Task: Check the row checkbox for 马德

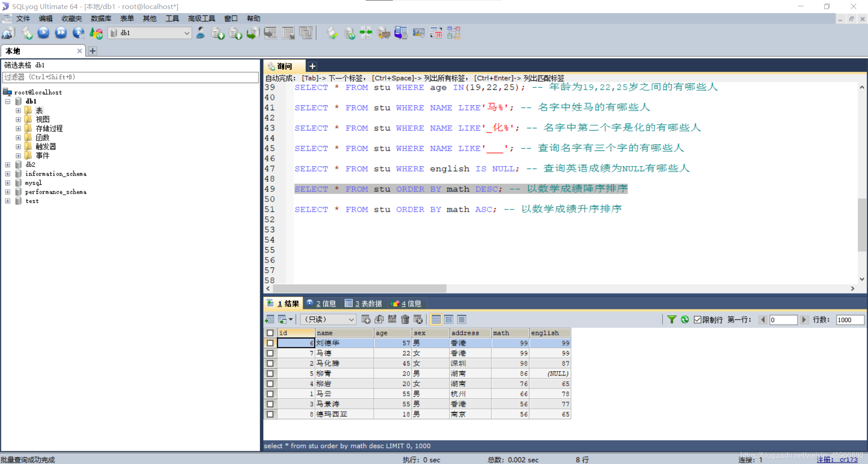Action: click(270, 353)
